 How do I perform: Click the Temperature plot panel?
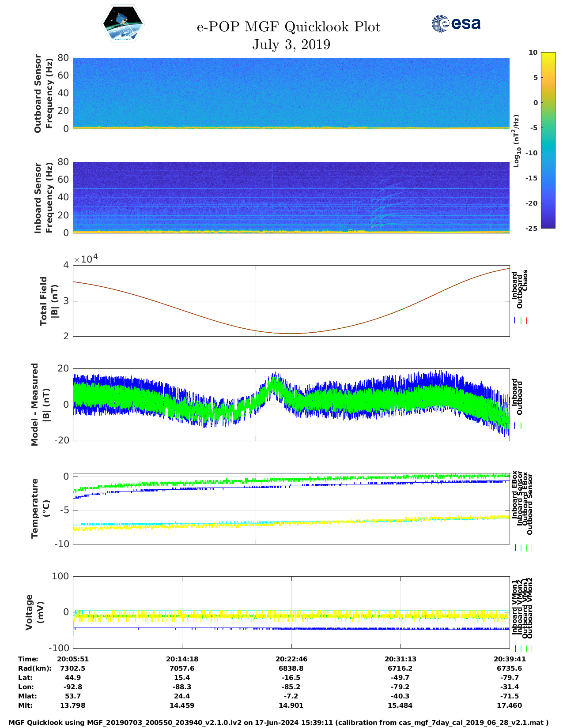291,509
